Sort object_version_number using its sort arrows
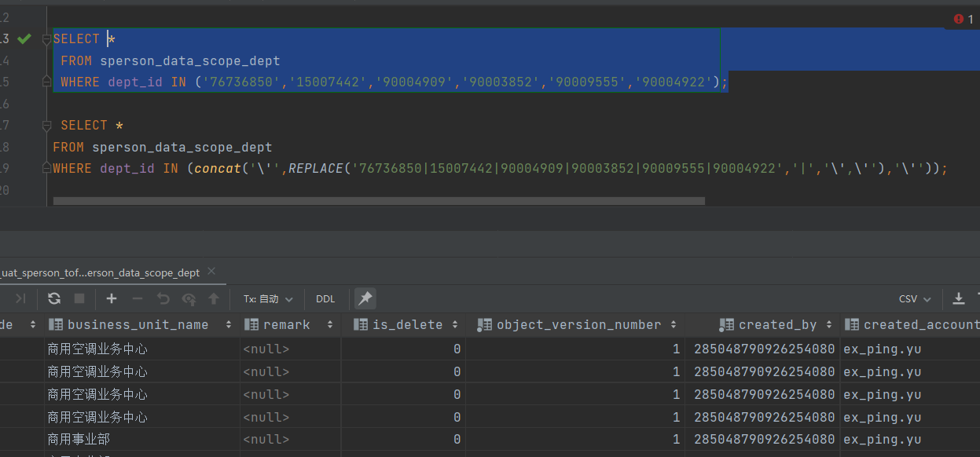This screenshot has width=980, height=457. pos(674,324)
